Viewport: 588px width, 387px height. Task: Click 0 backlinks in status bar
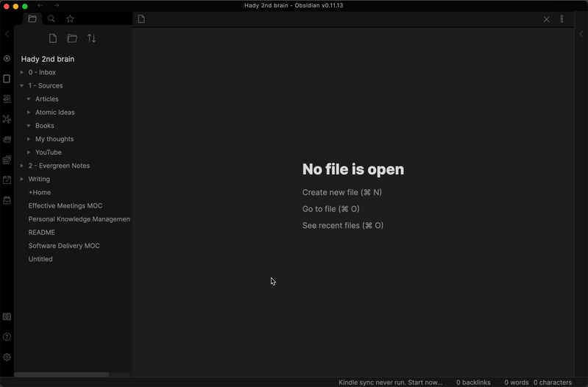(473, 383)
